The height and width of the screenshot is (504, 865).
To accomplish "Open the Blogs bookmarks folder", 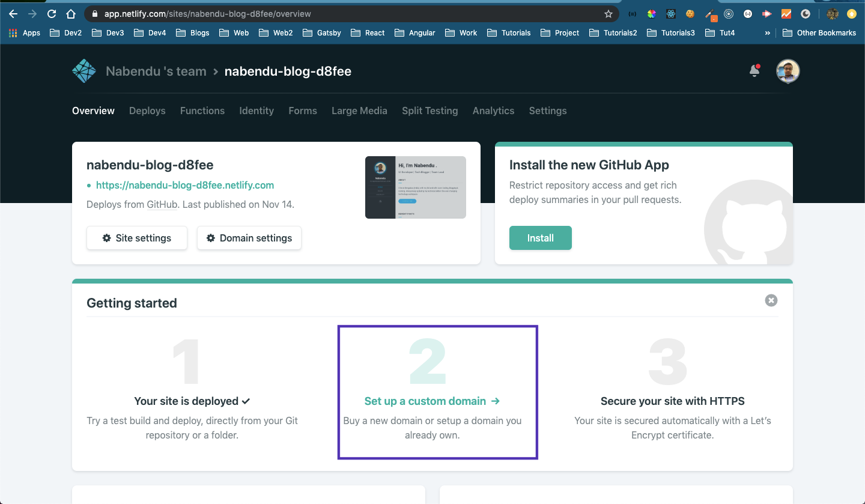I will coord(193,33).
